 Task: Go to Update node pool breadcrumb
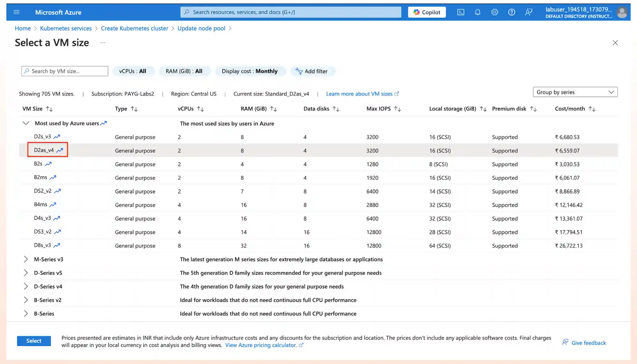(201, 28)
